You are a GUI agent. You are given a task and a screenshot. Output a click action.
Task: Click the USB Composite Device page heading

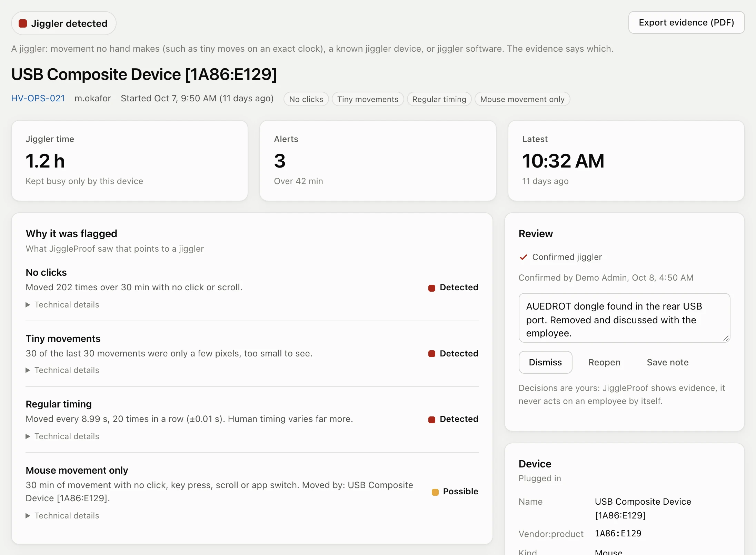pos(144,74)
